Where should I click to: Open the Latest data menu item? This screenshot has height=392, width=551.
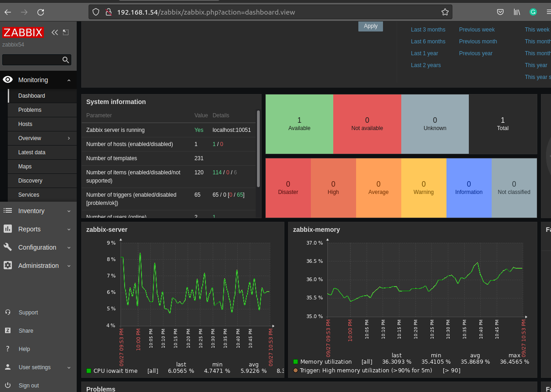tap(42, 152)
